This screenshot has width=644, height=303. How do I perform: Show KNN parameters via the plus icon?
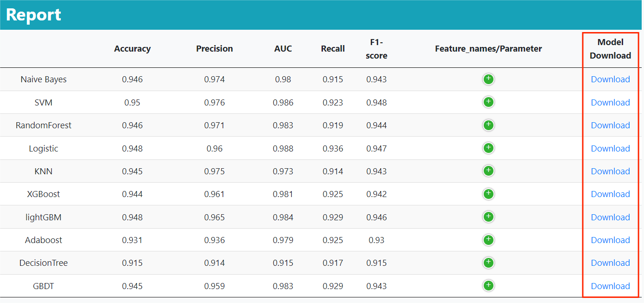coord(488,171)
